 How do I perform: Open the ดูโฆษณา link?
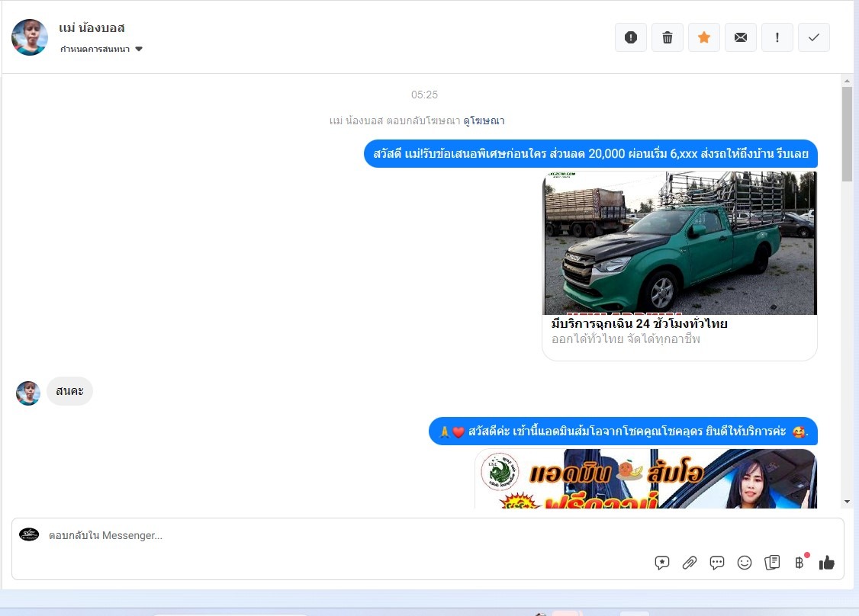(x=484, y=120)
